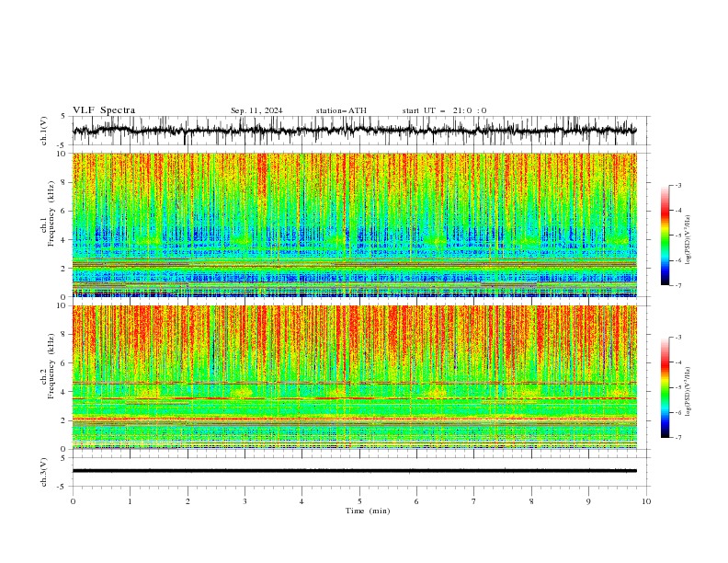The image size is (728, 563).
Task: Click the "0" tick on time axis
Action: (73, 501)
